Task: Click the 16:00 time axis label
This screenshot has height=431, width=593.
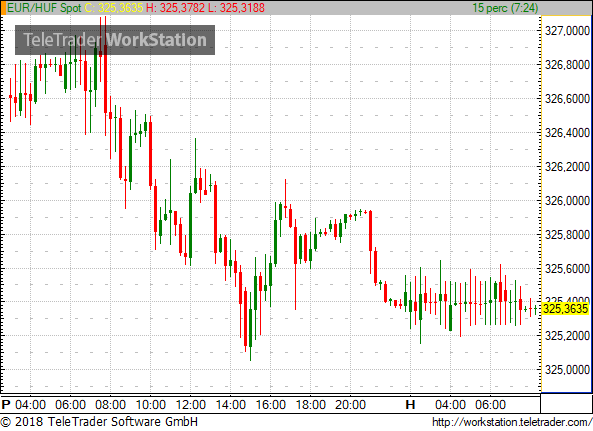Action: pyautogui.click(x=270, y=405)
